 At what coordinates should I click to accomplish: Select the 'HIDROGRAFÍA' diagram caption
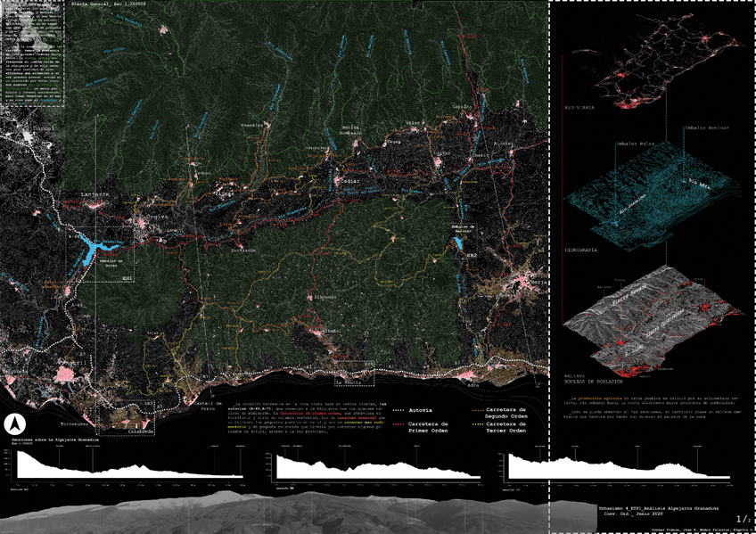coord(580,251)
